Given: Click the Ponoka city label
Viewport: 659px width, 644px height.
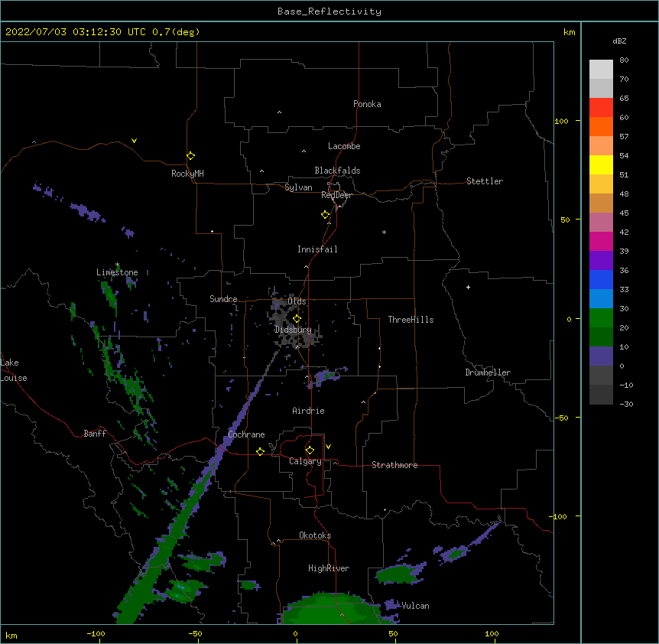Looking at the screenshot, I should [367, 104].
